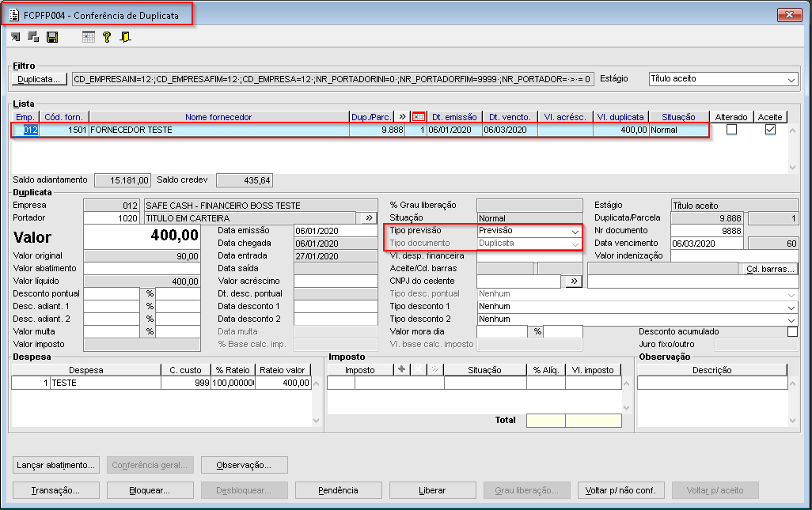Click the calendar icon in list header
812x510 pixels.
pos(418,117)
